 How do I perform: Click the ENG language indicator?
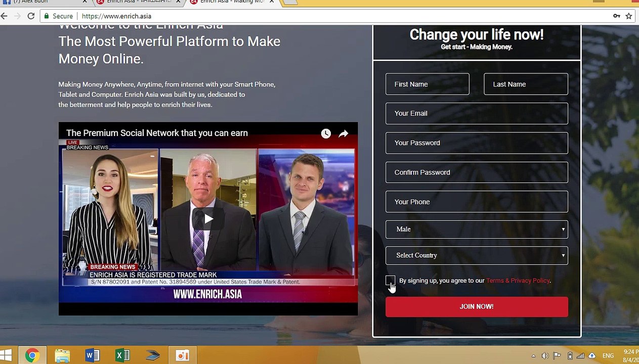click(608, 356)
